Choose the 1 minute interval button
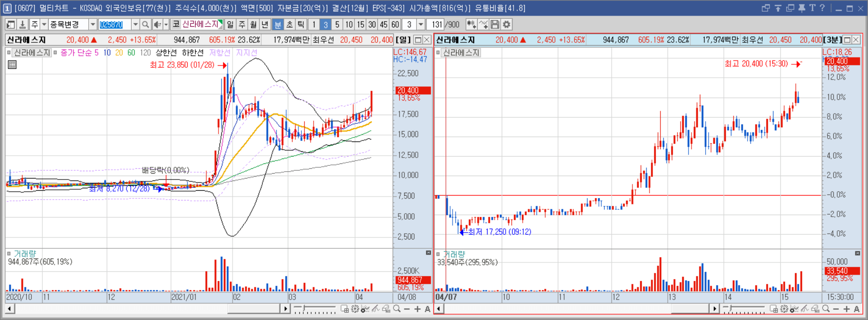868x320 pixels. click(314, 24)
